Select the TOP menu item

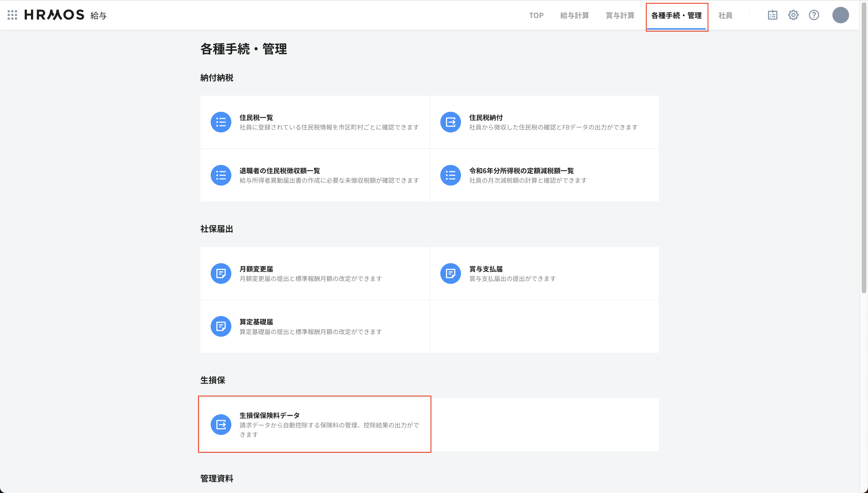click(536, 15)
